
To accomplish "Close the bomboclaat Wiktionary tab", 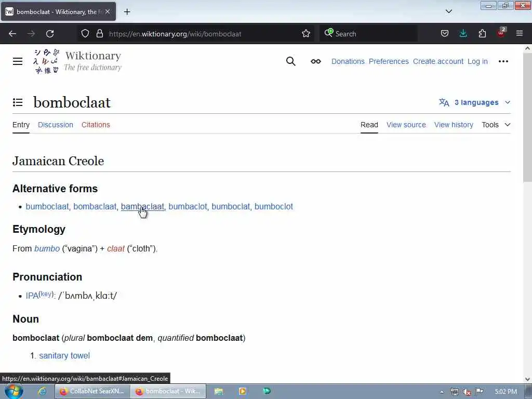I will click(108, 12).
